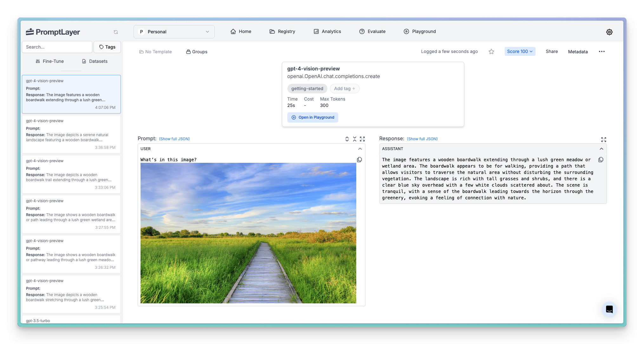Go to the Home page
The width and height of the screenshot is (644, 344).
click(x=241, y=31)
